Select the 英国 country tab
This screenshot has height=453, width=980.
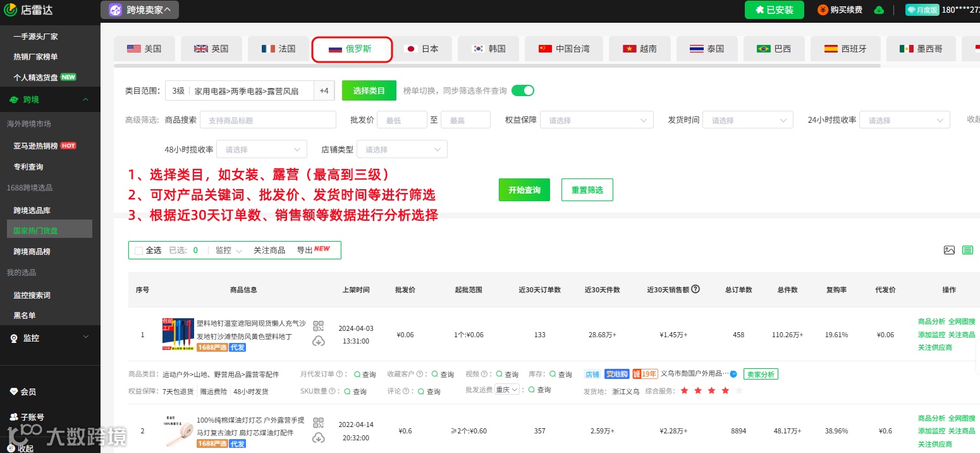pyautogui.click(x=211, y=49)
